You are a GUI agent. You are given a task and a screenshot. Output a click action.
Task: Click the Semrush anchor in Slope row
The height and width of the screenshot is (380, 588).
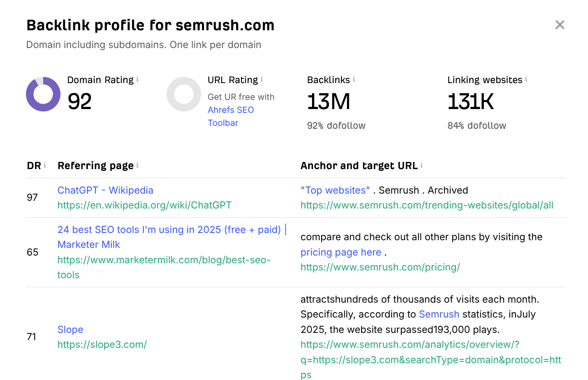(x=439, y=314)
